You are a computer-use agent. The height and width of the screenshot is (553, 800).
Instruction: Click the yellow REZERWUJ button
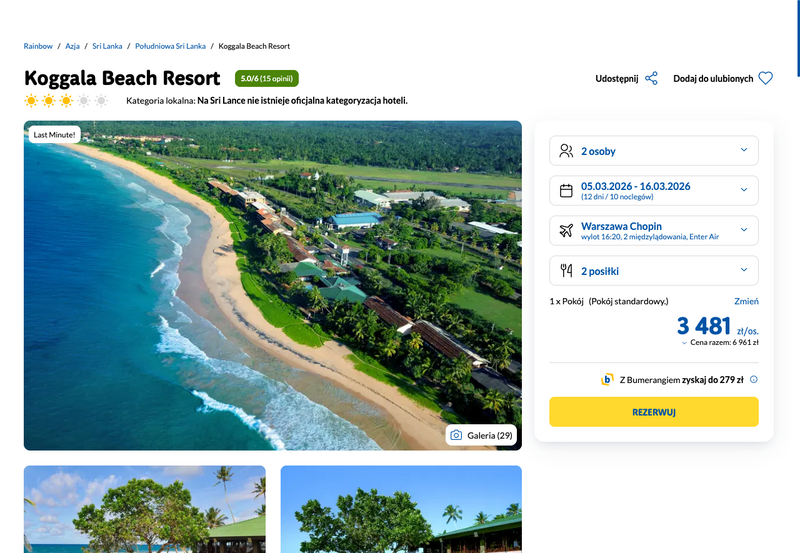[654, 412]
